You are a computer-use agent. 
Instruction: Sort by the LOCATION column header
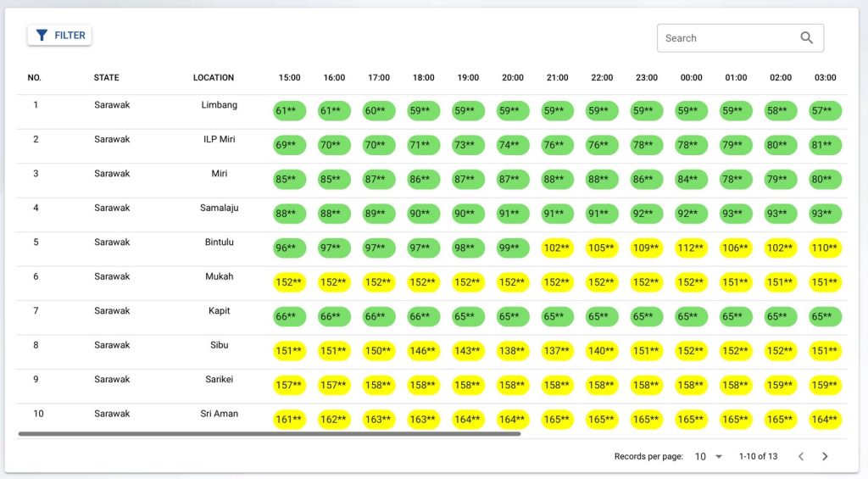(213, 77)
